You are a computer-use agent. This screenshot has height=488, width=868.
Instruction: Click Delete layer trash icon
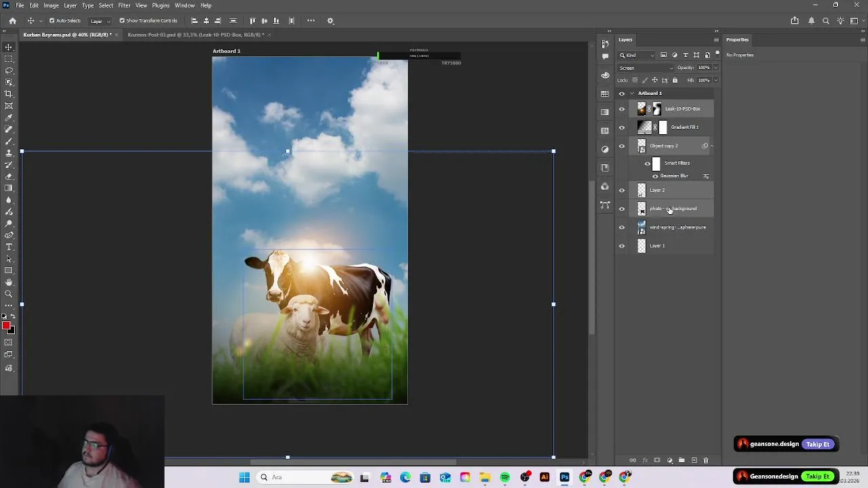(706, 460)
